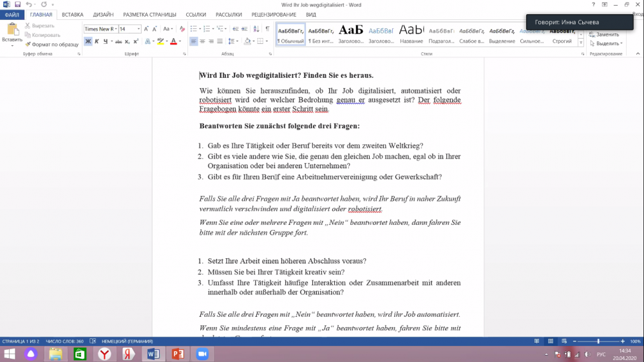The height and width of the screenshot is (362, 644).
Task: Click the Заменить button
Action: [607, 35]
